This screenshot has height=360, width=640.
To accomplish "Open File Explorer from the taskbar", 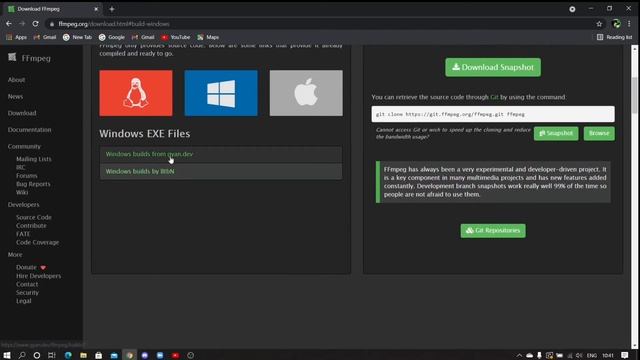I will point(83,356).
